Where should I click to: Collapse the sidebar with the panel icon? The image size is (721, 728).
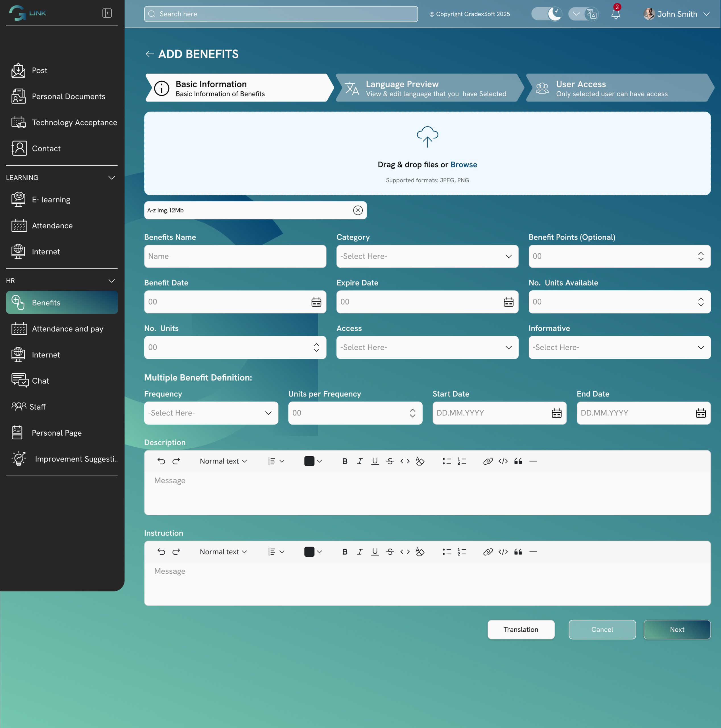[107, 13]
